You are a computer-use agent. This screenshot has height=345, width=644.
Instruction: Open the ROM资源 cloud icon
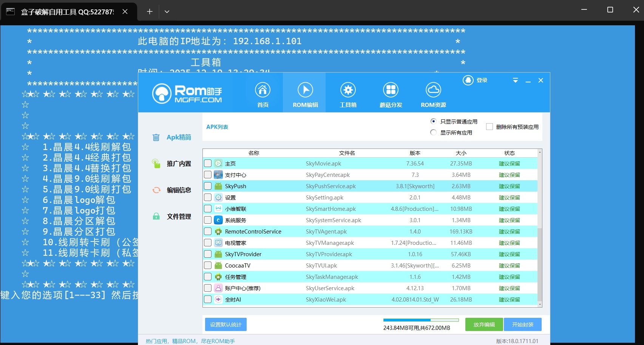point(433,90)
